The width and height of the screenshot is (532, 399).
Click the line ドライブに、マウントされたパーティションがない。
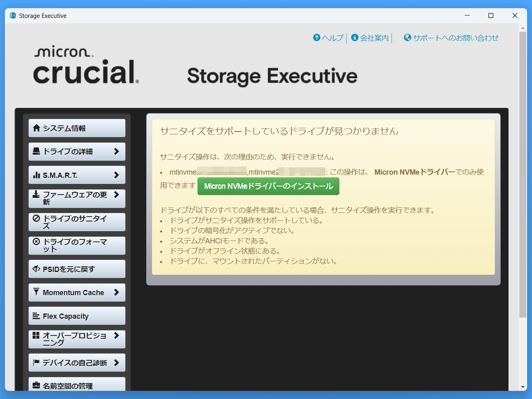coord(254,261)
